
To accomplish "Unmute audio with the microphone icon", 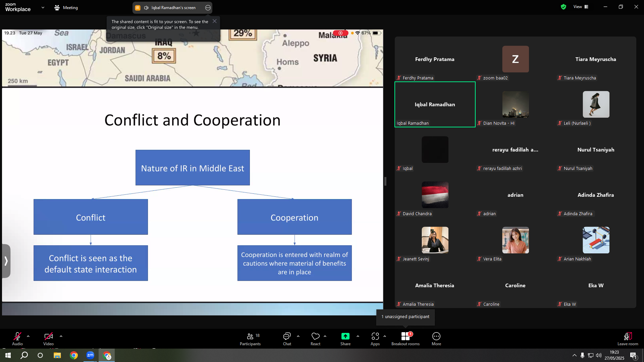I will coord(17,336).
